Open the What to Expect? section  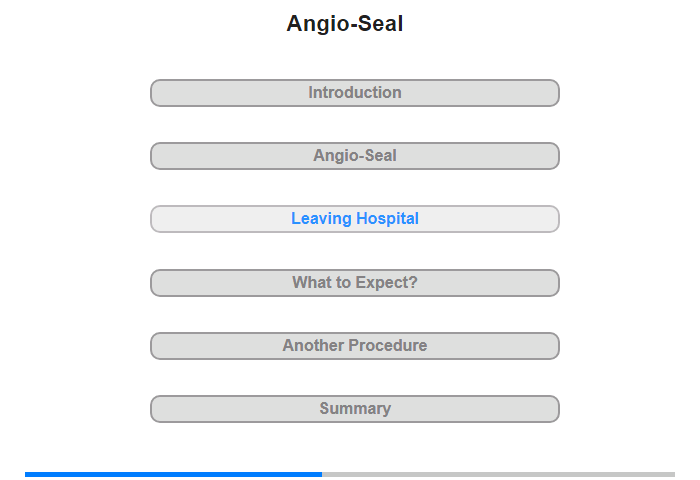point(354,283)
